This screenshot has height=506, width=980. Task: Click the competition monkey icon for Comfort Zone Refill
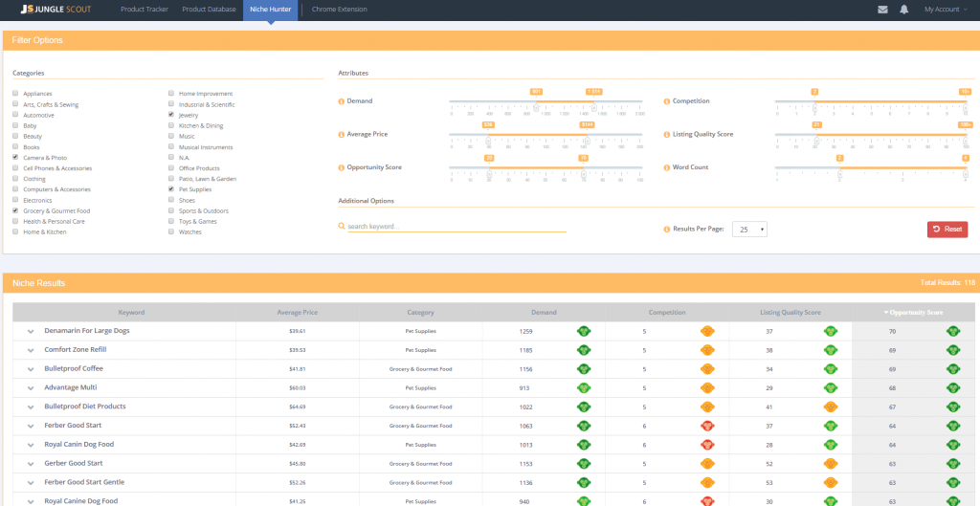click(x=707, y=350)
